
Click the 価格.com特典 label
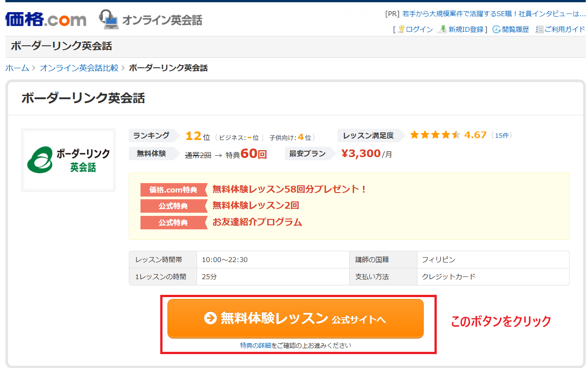(173, 189)
